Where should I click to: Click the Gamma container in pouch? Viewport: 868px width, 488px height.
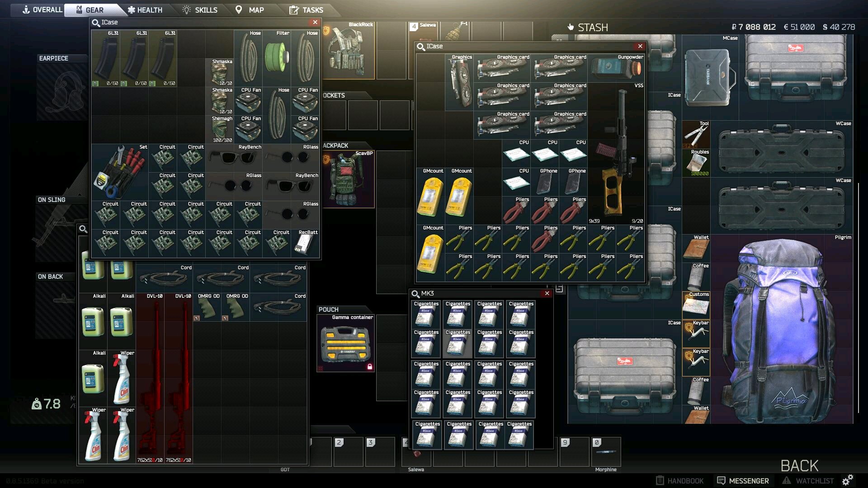tap(345, 343)
